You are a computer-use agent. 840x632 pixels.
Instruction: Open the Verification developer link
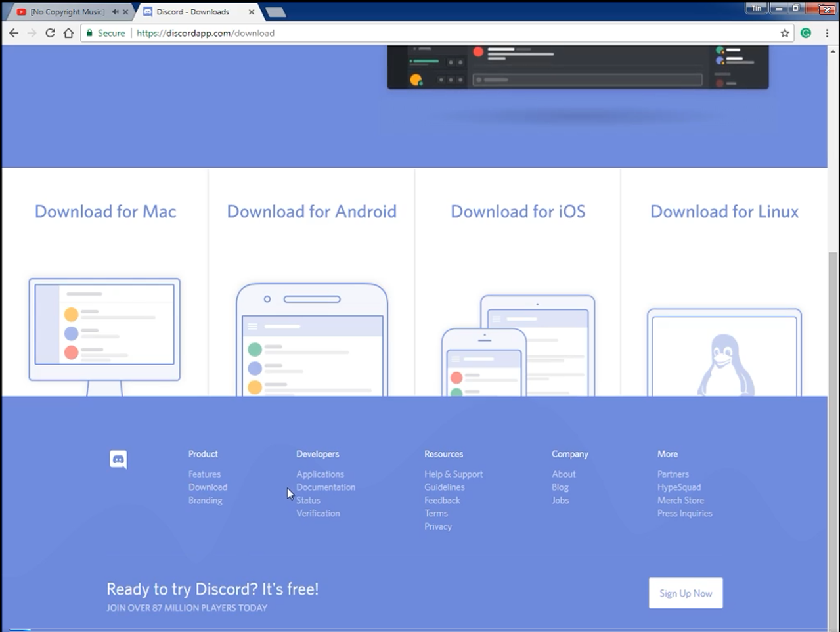click(x=318, y=513)
